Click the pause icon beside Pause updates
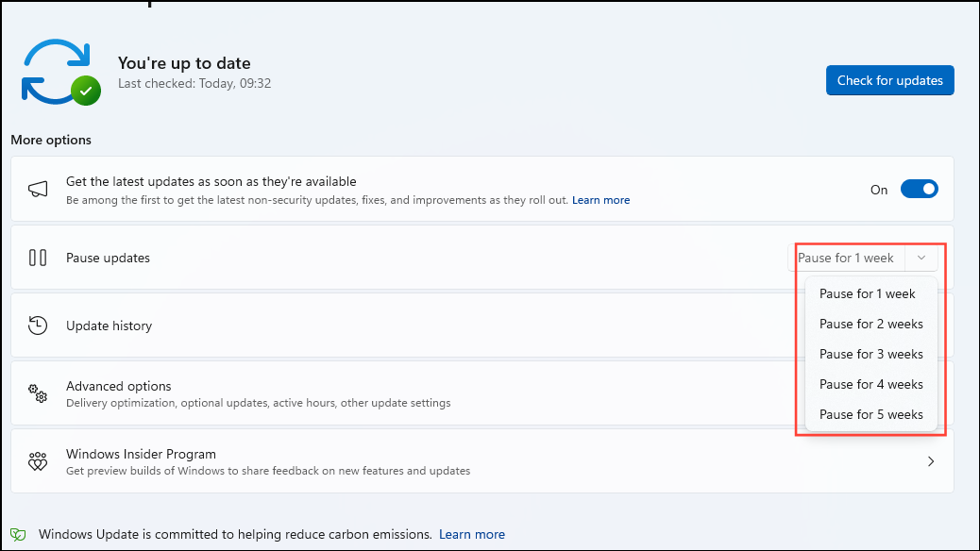This screenshot has width=980, height=551. tap(38, 257)
